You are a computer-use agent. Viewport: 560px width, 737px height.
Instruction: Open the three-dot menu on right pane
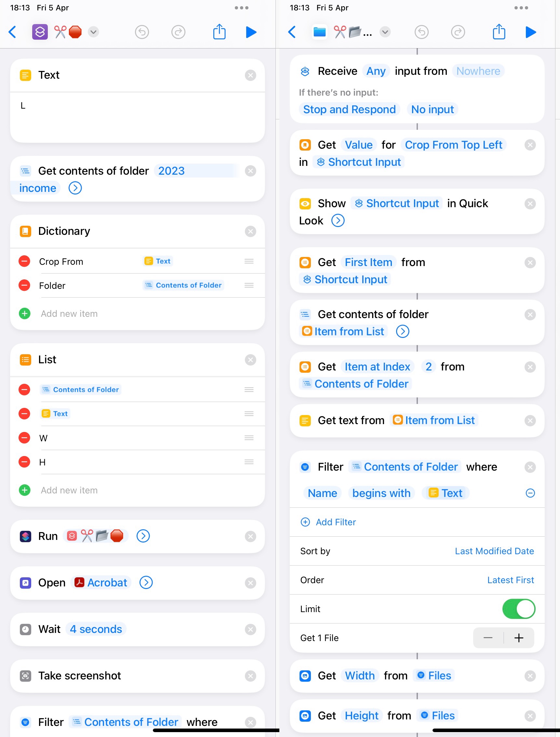point(521,7)
